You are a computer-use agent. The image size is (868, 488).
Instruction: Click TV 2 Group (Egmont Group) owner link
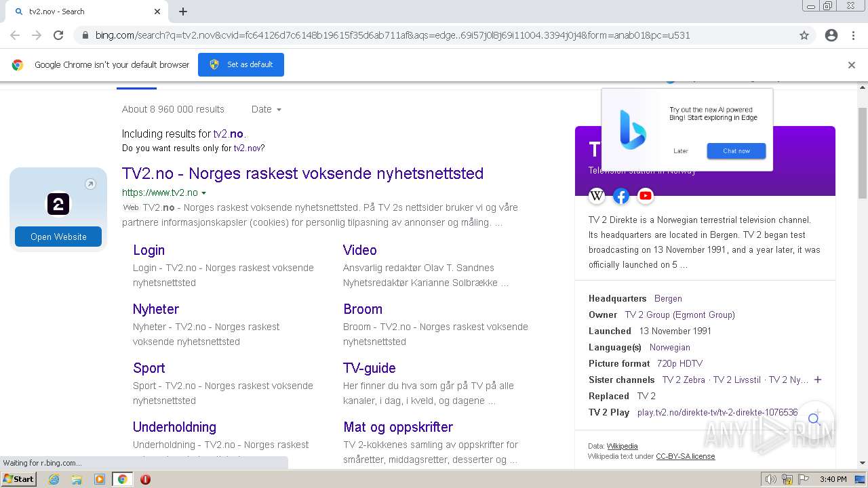(x=679, y=314)
